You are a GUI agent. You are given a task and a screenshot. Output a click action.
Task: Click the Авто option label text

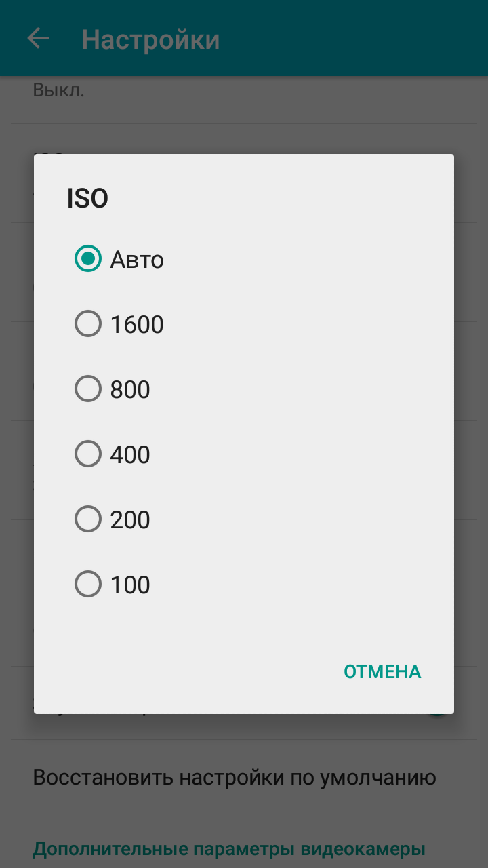(x=137, y=260)
